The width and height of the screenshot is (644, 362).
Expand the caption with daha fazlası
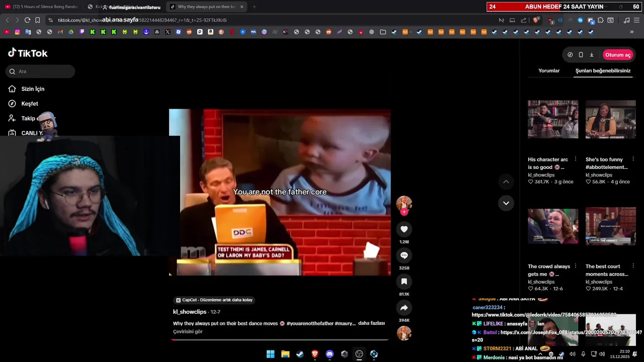tap(371, 323)
